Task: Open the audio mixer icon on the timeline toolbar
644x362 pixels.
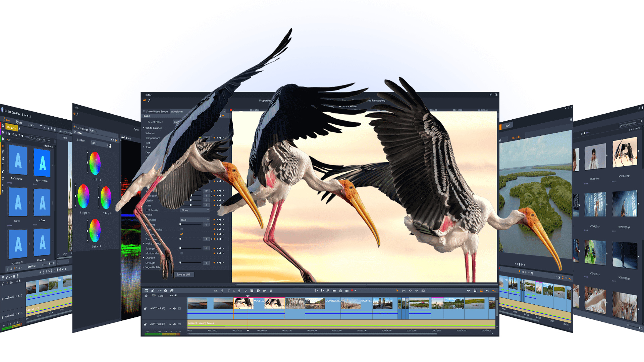Action: click(x=216, y=290)
